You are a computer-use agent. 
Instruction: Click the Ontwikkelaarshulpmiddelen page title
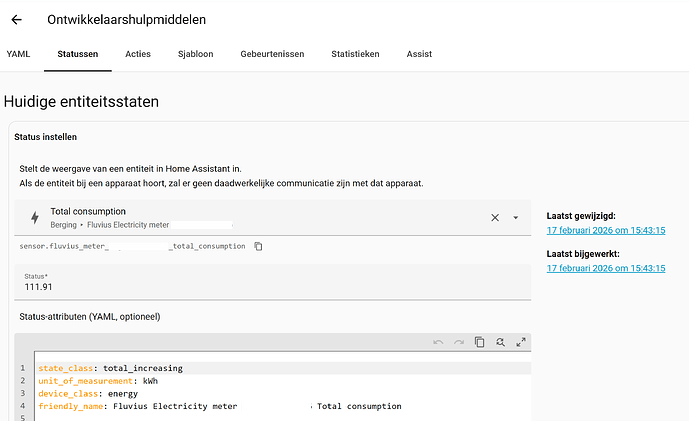pos(127,20)
